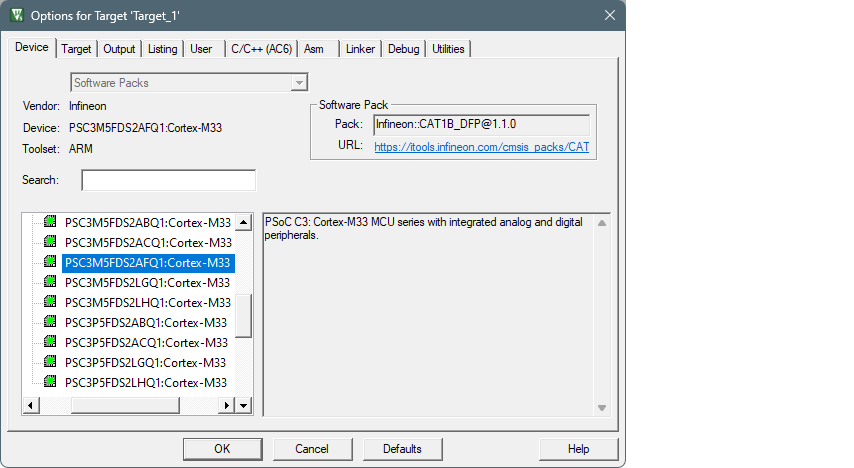Open the C/C++ (AC6) tab
Screen dimensions: 854x468
261,49
